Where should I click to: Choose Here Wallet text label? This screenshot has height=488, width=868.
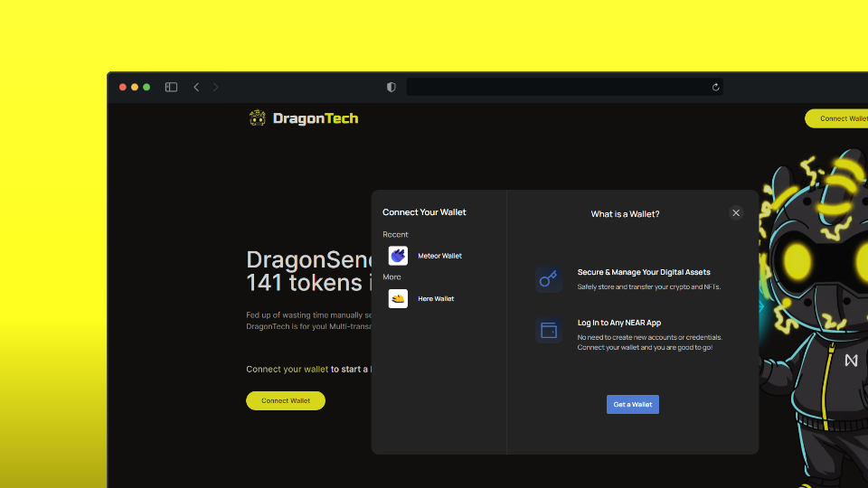436,299
